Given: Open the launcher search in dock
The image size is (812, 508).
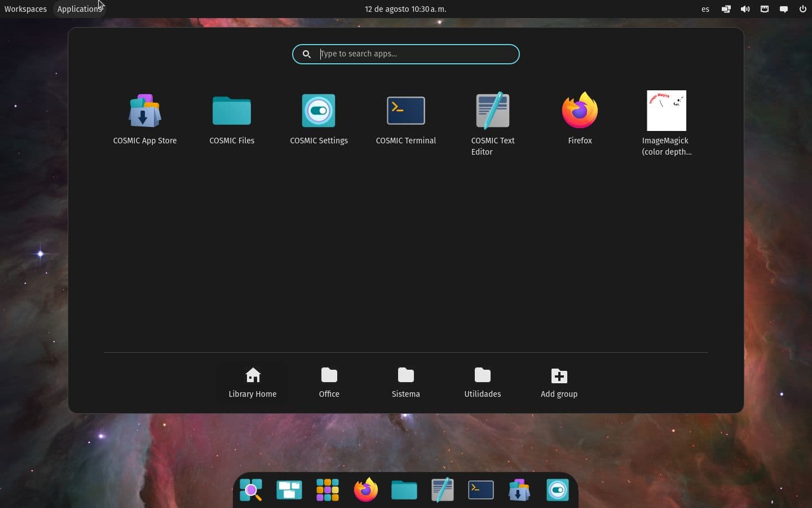Looking at the screenshot, I should click(251, 490).
